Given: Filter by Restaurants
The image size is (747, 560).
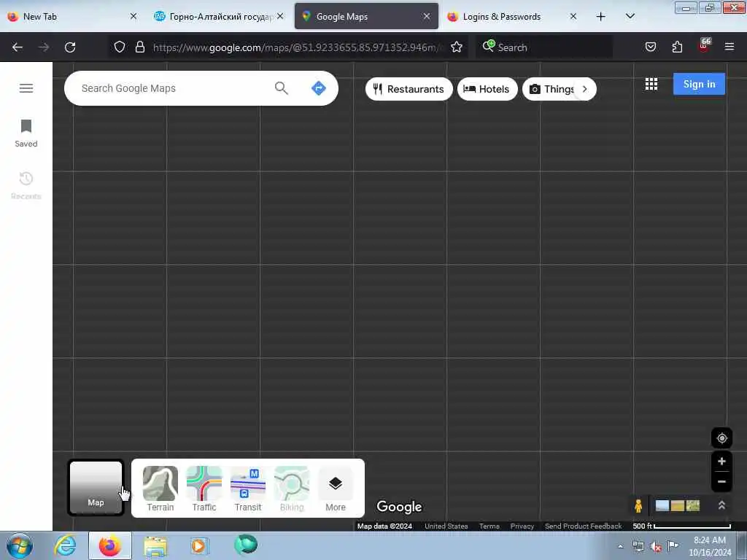Looking at the screenshot, I should (x=409, y=89).
